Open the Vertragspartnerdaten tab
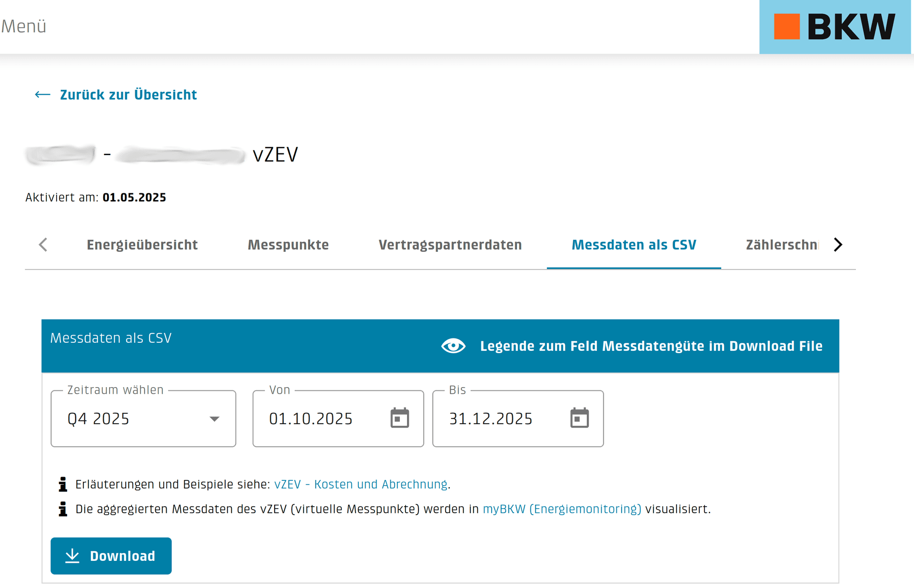 (450, 245)
